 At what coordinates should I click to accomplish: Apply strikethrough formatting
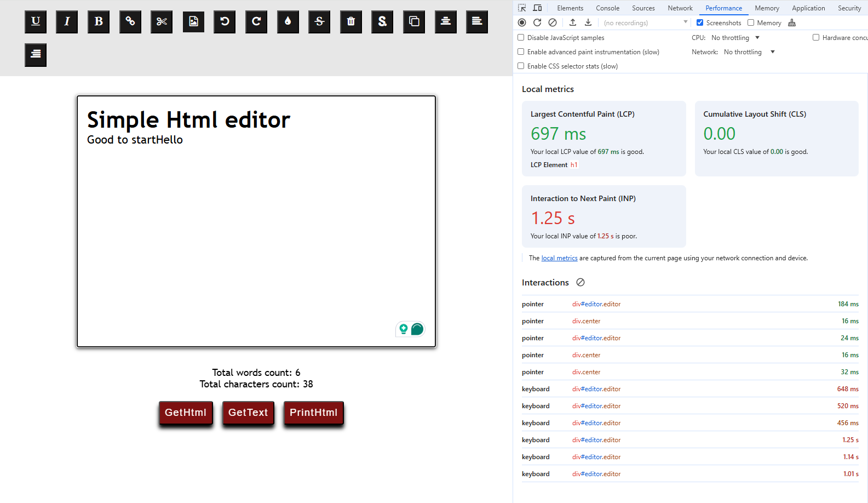pyautogui.click(x=319, y=21)
